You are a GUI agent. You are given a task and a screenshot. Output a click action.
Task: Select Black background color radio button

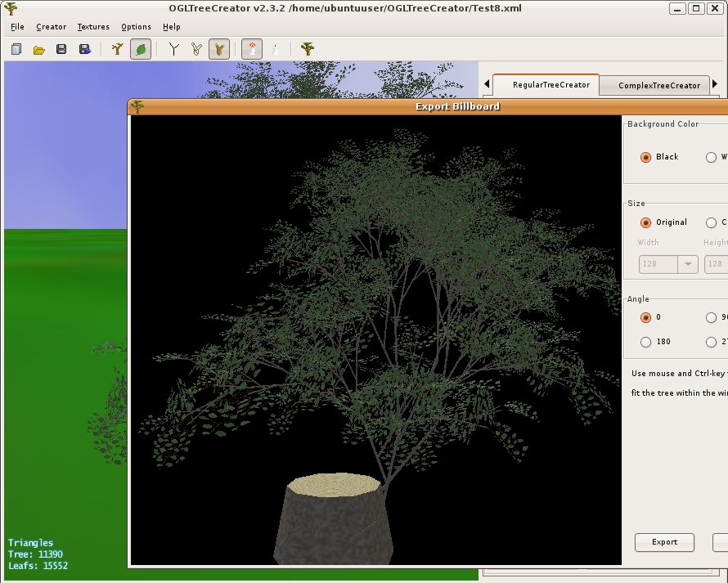point(646,157)
